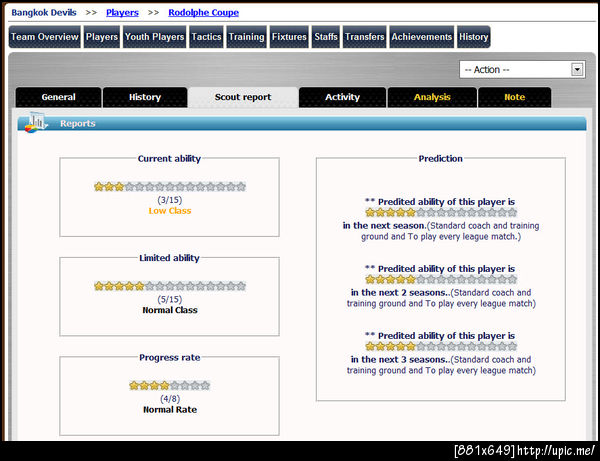Click the Reports section header

302,124
